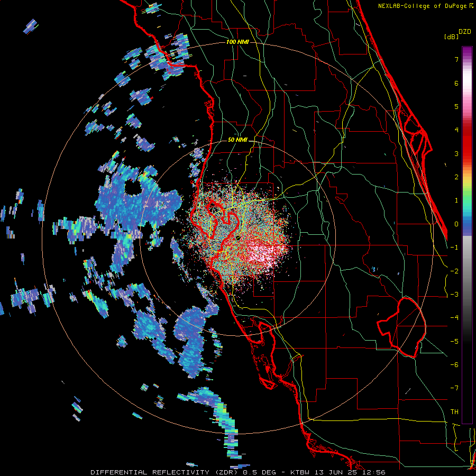Screen dimensions: 476x476
Task: Click the colorbar value -7 label
Action: pyautogui.click(x=454, y=388)
